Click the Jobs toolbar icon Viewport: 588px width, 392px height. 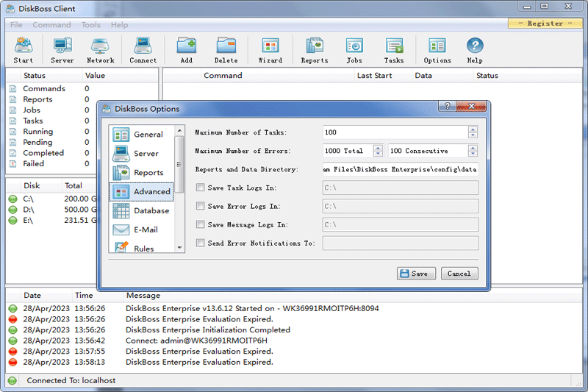pos(354,50)
